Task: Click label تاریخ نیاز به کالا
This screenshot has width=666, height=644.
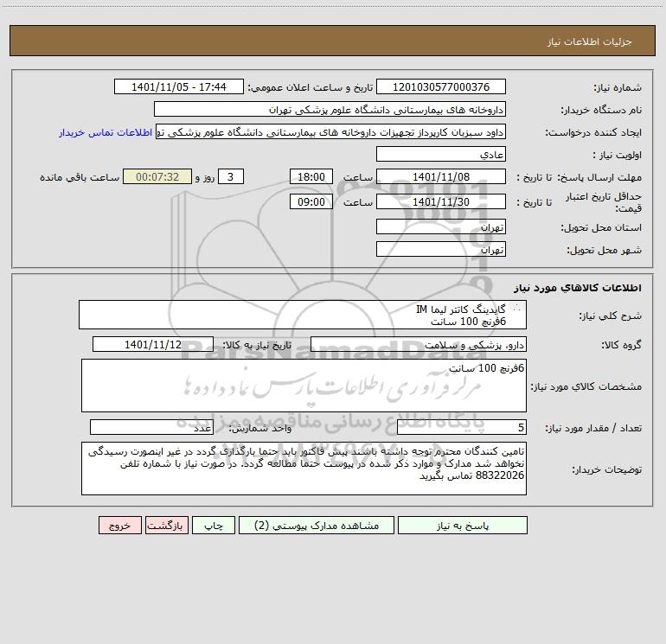Action: pos(258,346)
